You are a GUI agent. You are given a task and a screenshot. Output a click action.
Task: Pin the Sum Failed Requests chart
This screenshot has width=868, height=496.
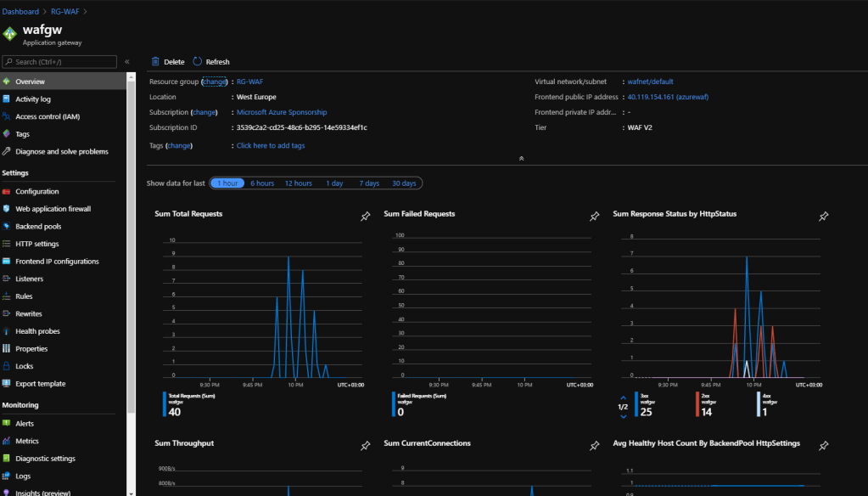[x=595, y=217]
